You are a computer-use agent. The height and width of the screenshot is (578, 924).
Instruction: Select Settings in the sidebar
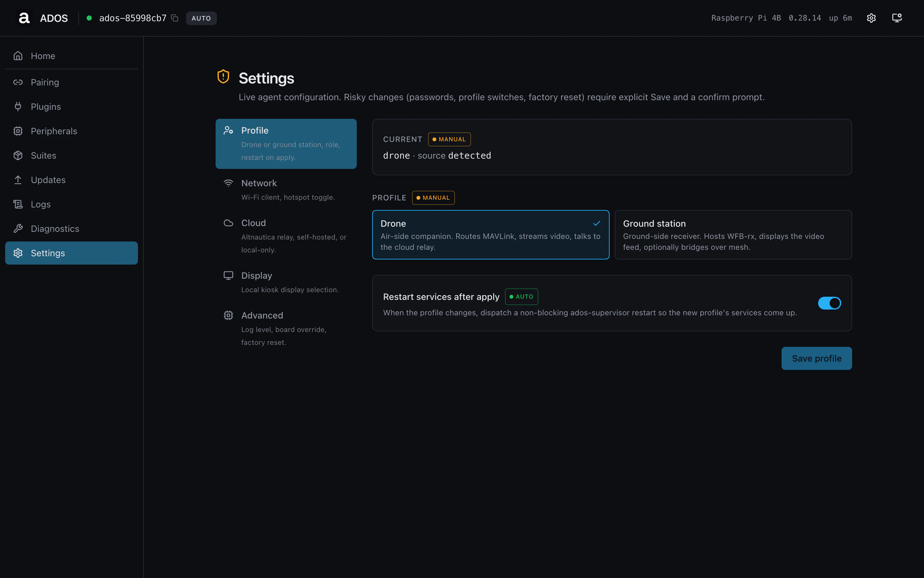tap(72, 253)
